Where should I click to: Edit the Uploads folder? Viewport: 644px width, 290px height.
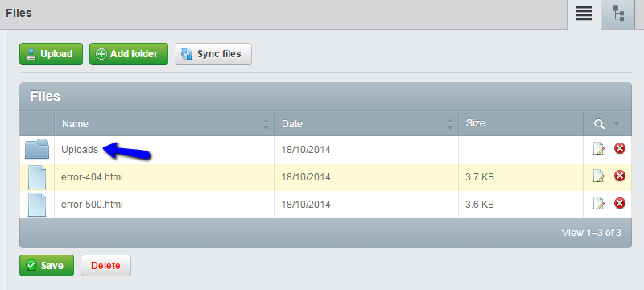pyautogui.click(x=599, y=149)
